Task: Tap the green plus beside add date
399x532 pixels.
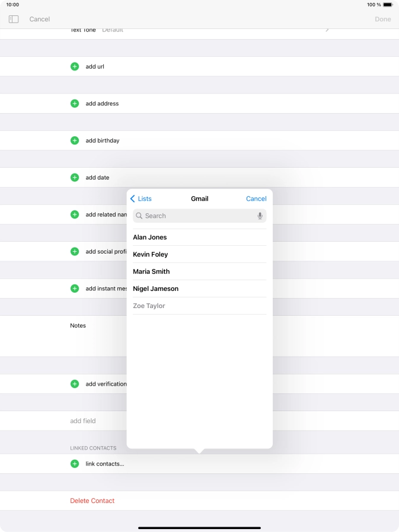Action: click(75, 178)
